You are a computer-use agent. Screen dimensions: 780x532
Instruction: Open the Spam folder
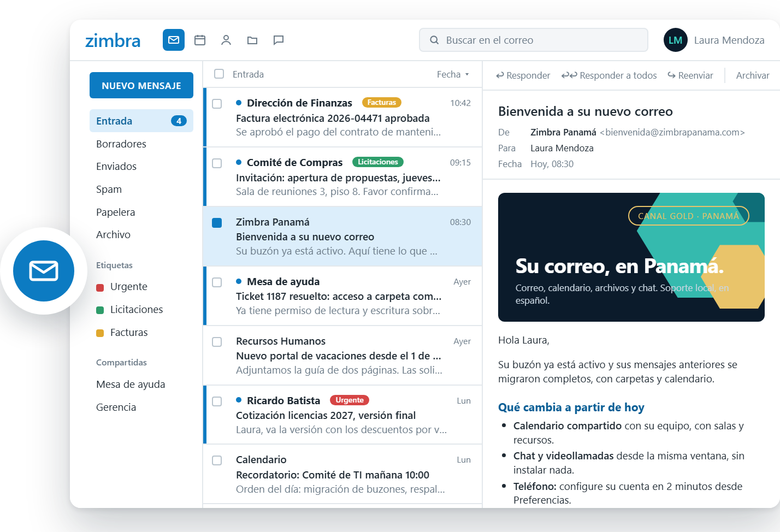pyautogui.click(x=141, y=190)
